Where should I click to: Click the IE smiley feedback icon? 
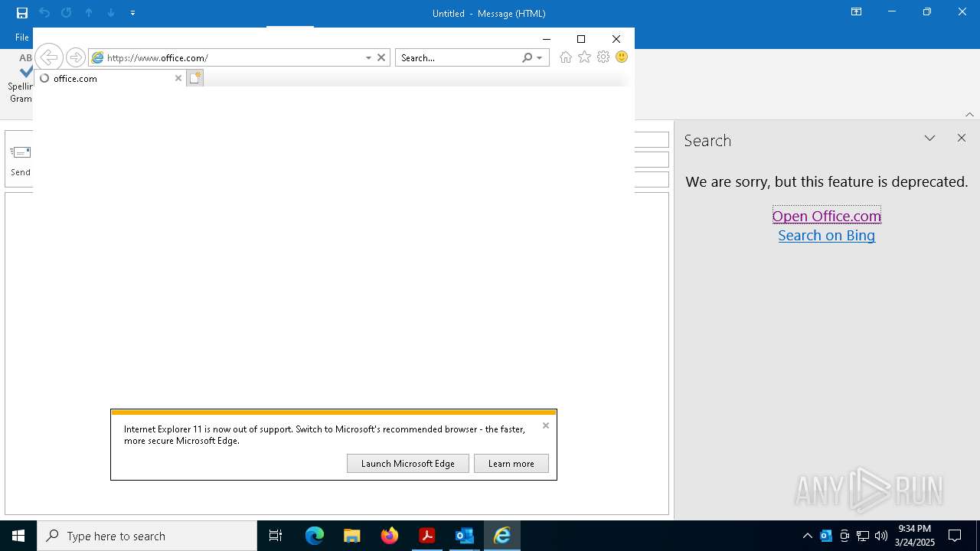622,57
